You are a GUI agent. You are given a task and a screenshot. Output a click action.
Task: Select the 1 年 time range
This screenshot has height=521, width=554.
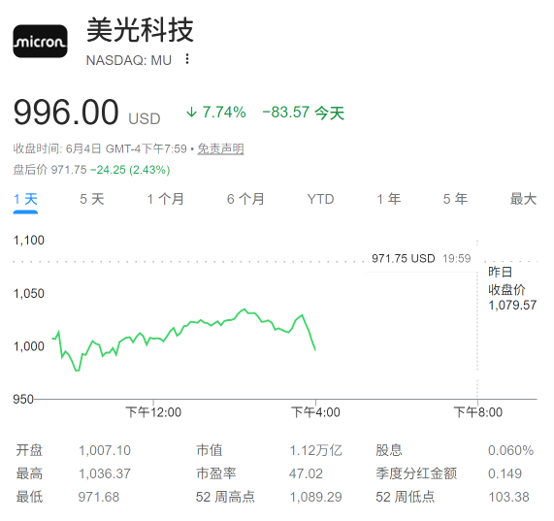coord(389,199)
